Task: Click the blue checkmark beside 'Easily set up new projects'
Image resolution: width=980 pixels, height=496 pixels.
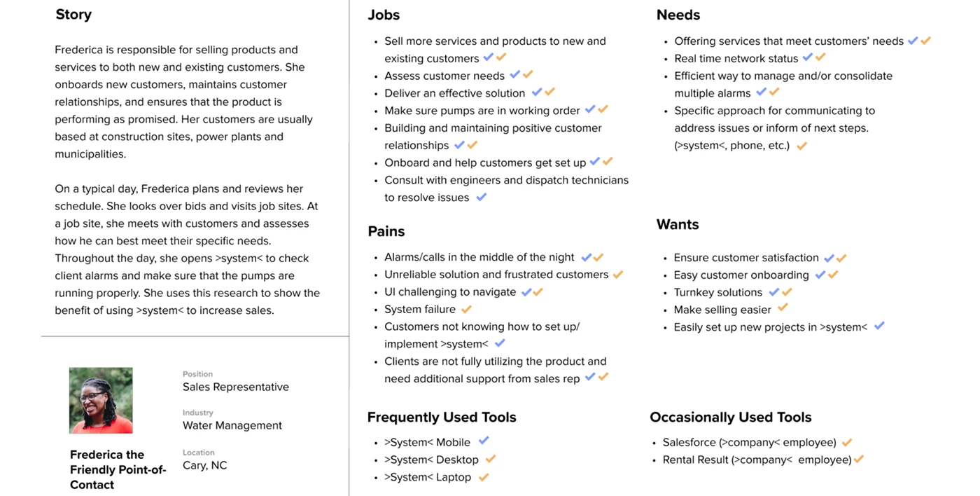Action: pyautogui.click(x=879, y=326)
